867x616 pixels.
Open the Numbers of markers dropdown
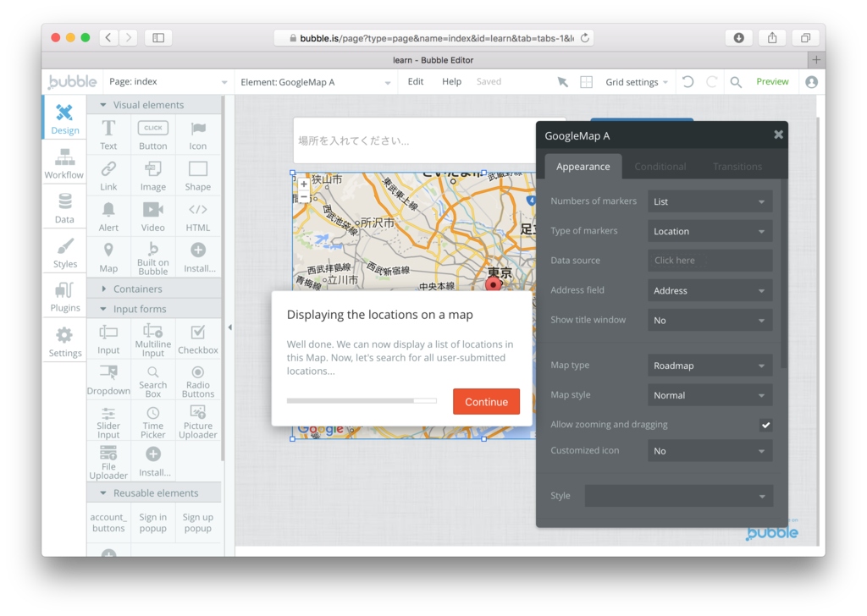tap(710, 201)
